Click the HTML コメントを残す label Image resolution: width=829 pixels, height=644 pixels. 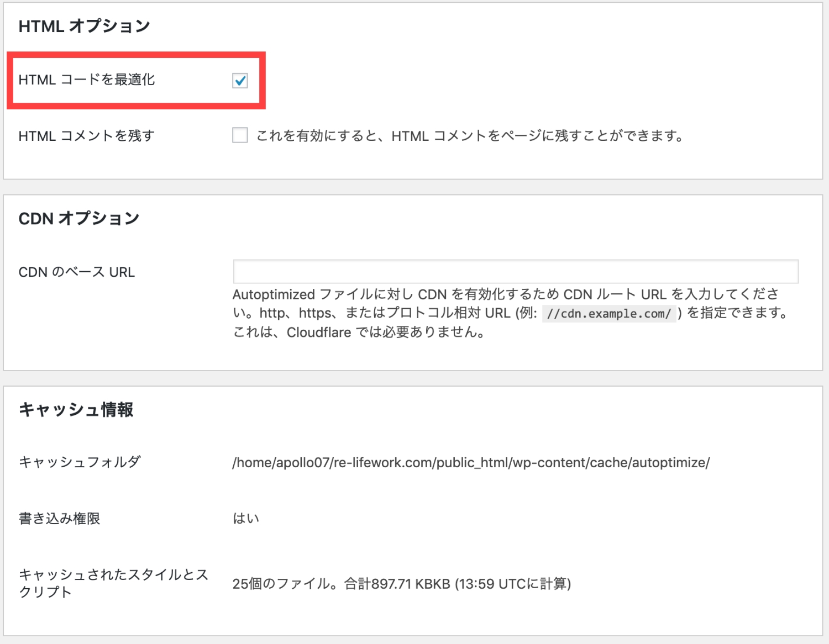(87, 136)
